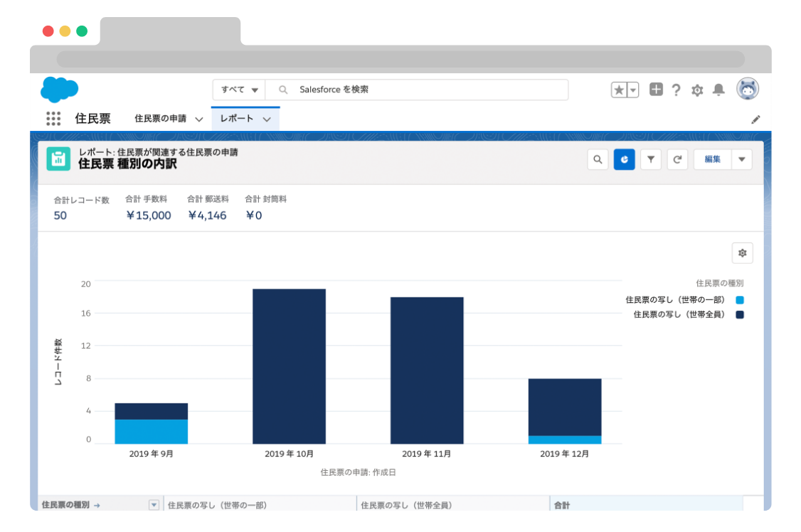Expand the すべて search scope dropdown

coord(238,90)
